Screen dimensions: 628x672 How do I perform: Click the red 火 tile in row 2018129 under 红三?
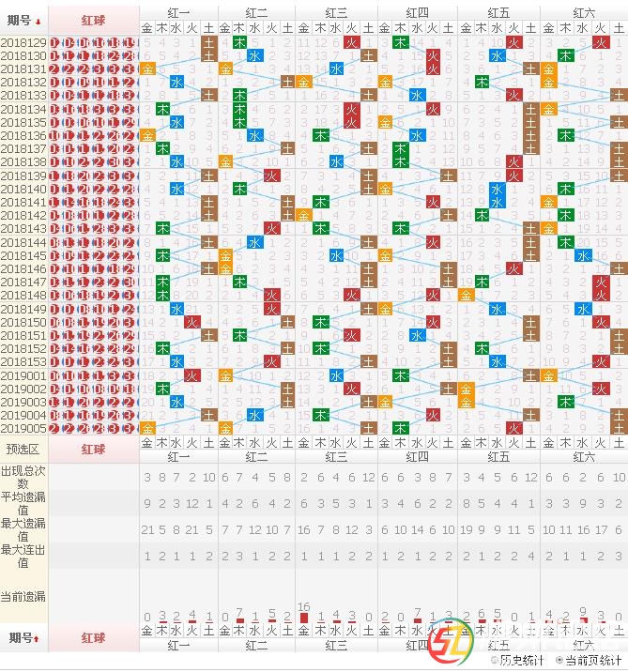[351, 43]
